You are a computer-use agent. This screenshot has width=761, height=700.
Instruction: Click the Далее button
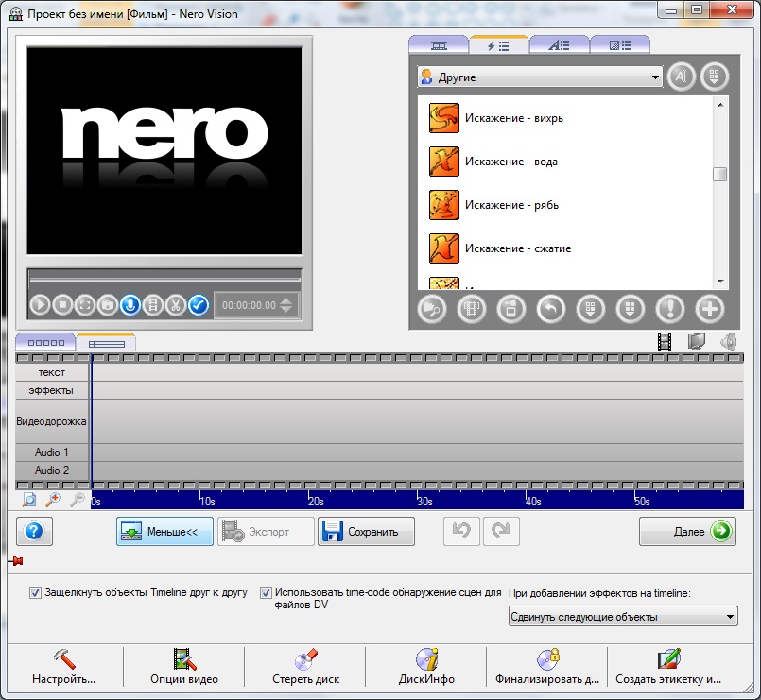pyautogui.click(x=687, y=531)
